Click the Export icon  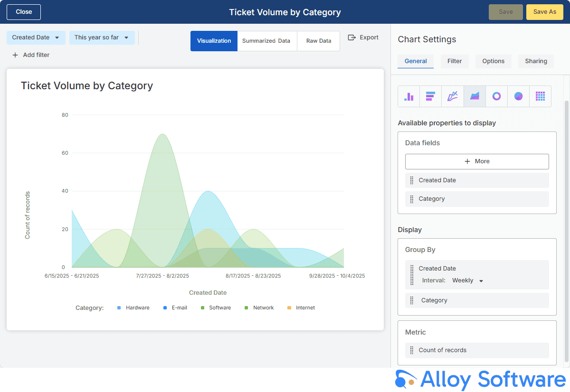352,37
